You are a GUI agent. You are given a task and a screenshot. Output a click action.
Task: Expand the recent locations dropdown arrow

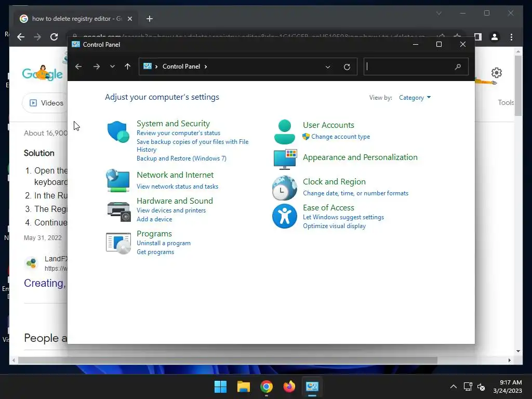coord(112,66)
